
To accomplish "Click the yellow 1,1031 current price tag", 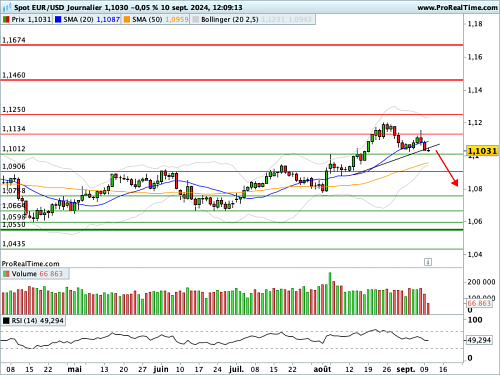I will [x=482, y=151].
